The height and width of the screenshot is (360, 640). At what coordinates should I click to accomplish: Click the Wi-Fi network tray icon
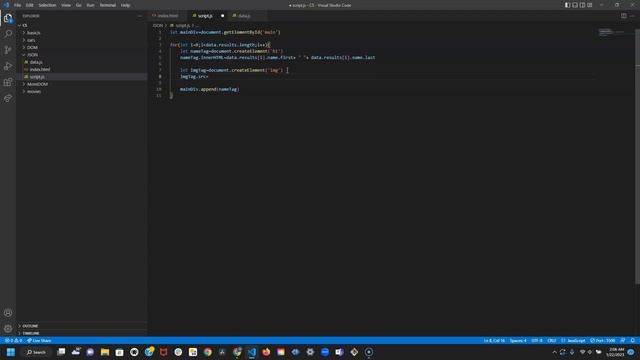point(582,352)
